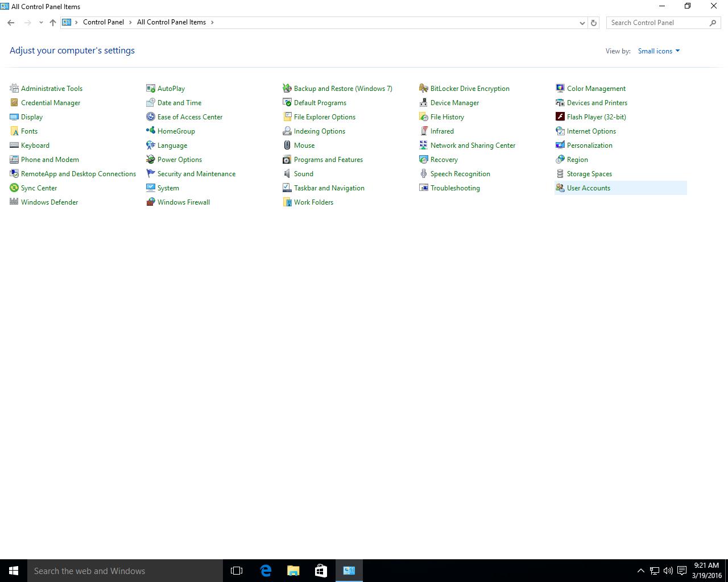This screenshot has height=582, width=728.
Task: Open Credential Manager via its safe icon
Action: [14, 102]
